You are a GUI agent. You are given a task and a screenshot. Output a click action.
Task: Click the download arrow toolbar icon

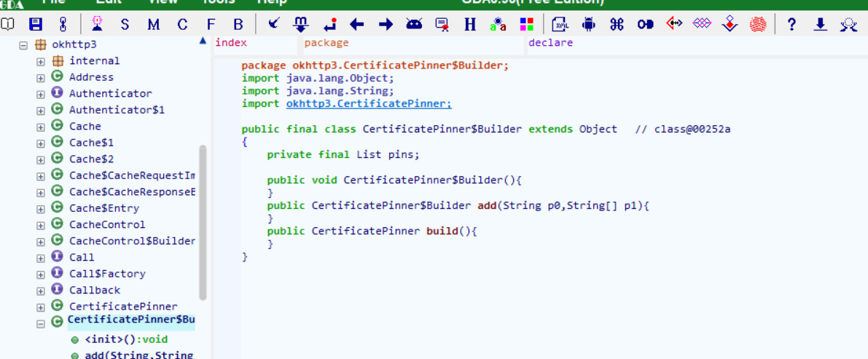[x=821, y=24]
